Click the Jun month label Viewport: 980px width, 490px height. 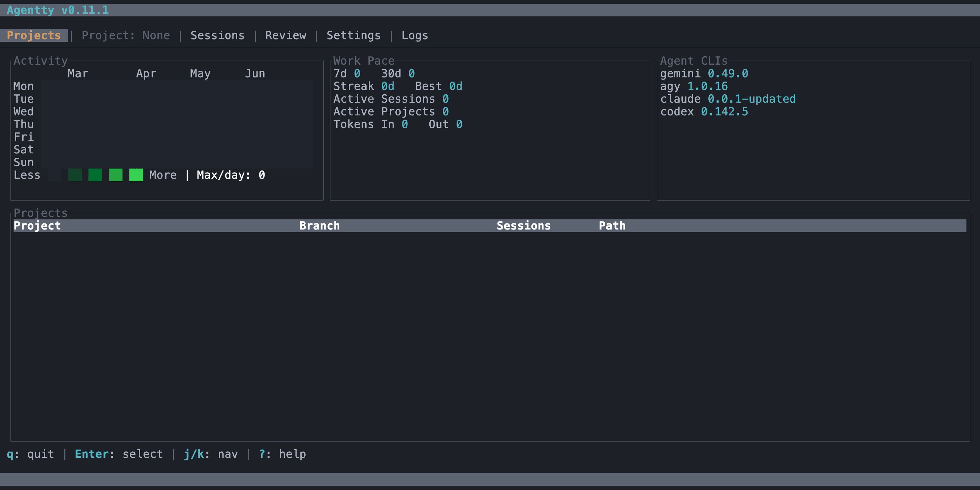pyautogui.click(x=255, y=73)
